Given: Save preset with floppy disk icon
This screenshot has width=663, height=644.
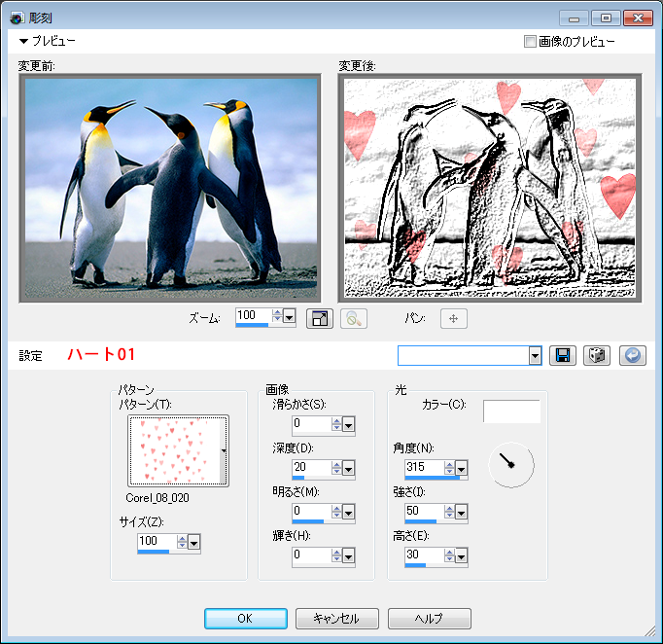Looking at the screenshot, I should [562, 355].
